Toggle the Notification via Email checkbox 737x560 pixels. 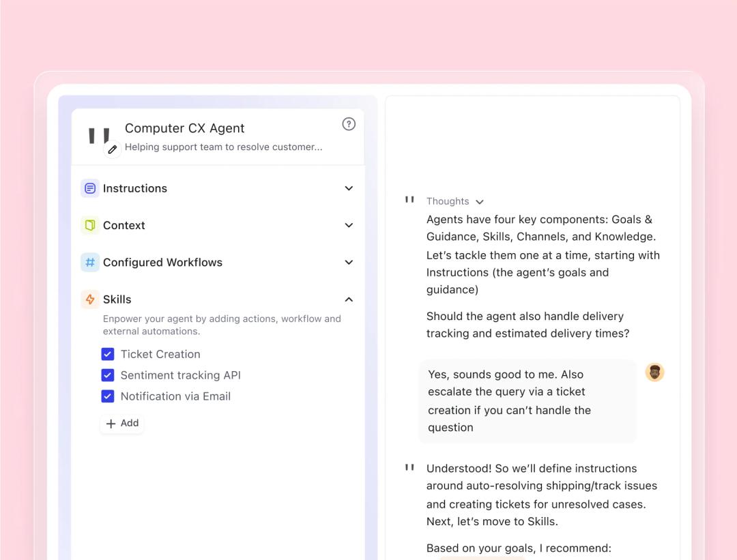click(x=107, y=396)
